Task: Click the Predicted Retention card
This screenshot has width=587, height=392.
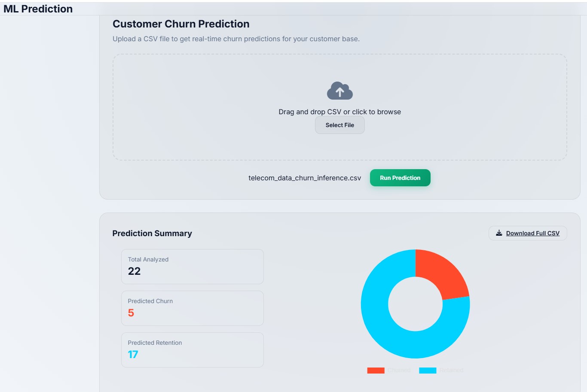Action: 192,349
